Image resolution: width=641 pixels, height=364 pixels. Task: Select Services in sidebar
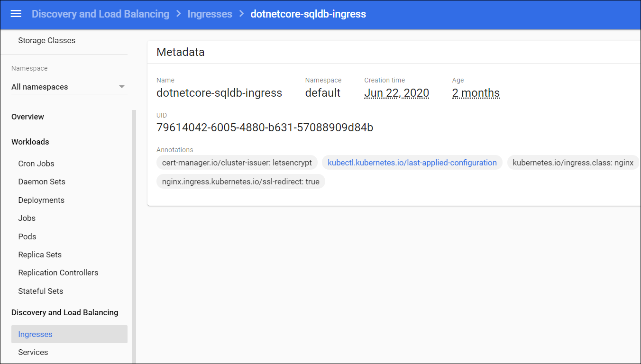(x=33, y=352)
